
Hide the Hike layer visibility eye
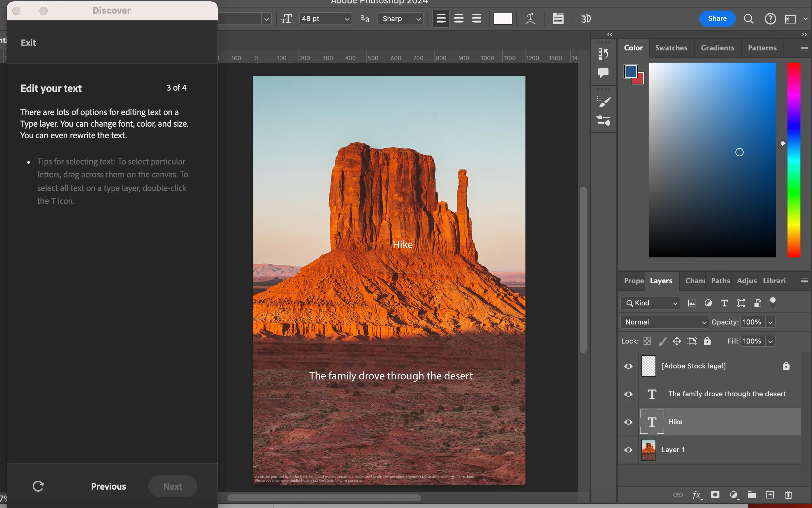628,422
